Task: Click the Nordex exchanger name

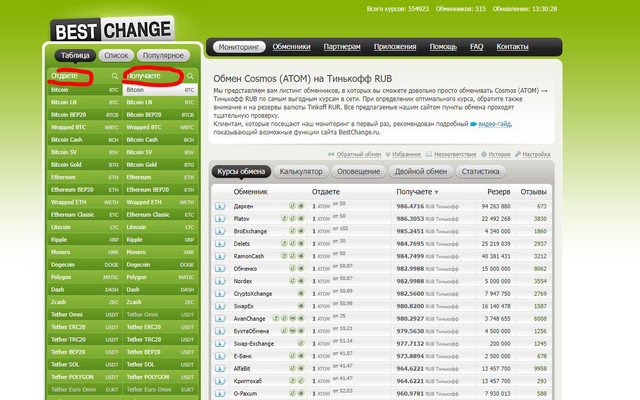Action: coord(242,281)
